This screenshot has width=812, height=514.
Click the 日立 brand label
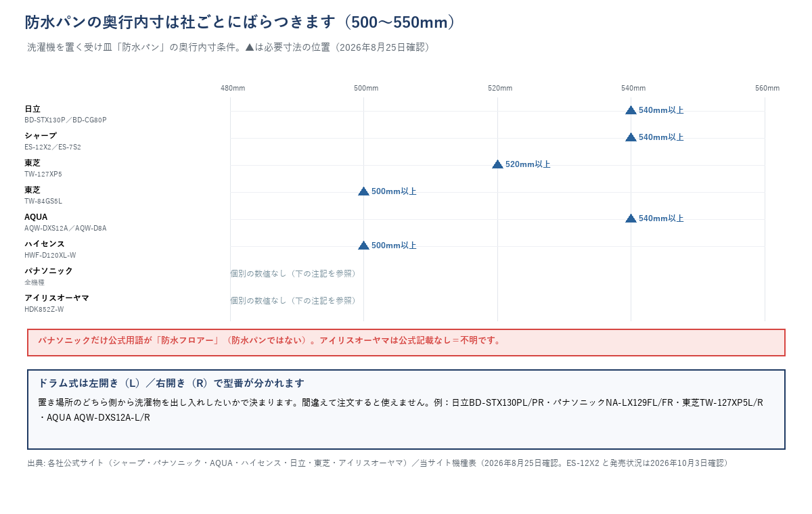[32, 109]
